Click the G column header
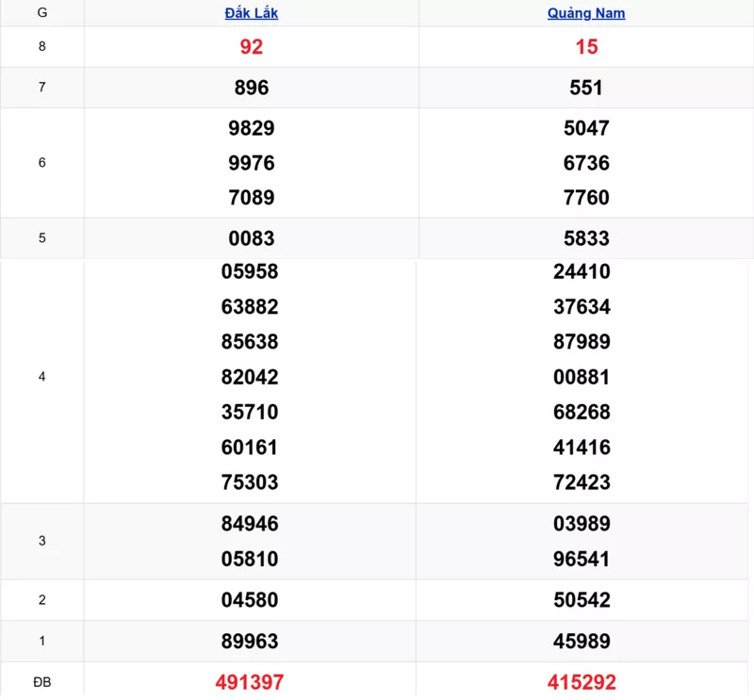This screenshot has height=700, width=754. click(x=41, y=13)
